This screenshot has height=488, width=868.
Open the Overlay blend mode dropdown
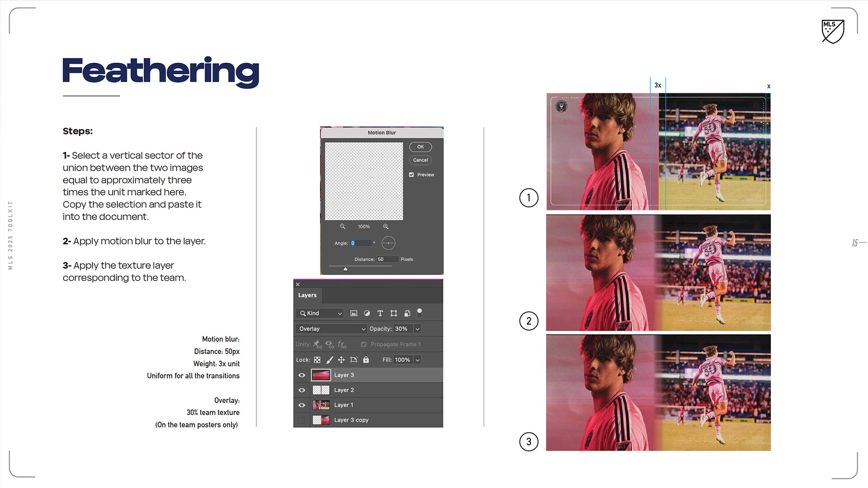[x=331, y=329]
